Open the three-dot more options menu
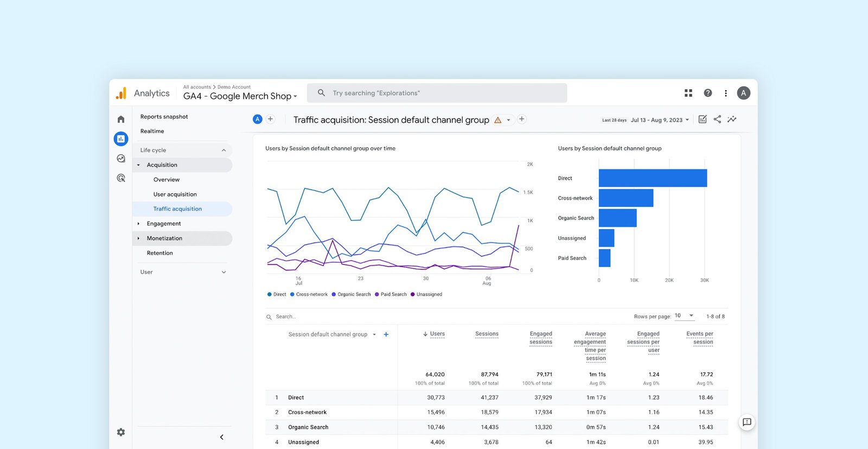The image size is (868, 449). (x=726, y=93)
